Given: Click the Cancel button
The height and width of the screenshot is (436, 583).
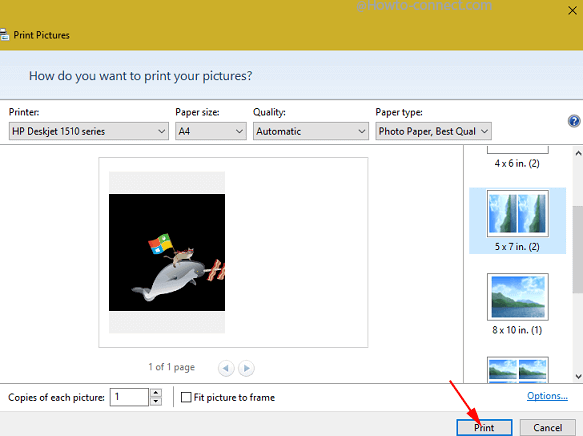Looking at the screenshot, I should coord(547,427).
